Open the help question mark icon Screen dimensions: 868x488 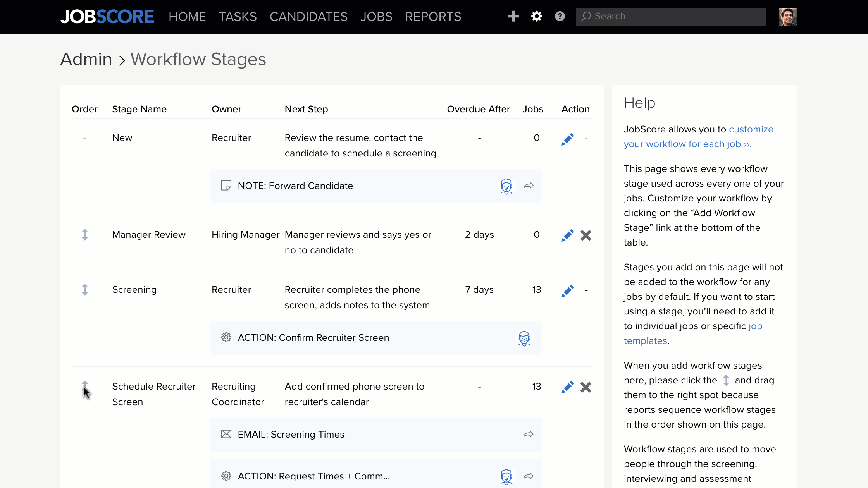coord(560,16)
